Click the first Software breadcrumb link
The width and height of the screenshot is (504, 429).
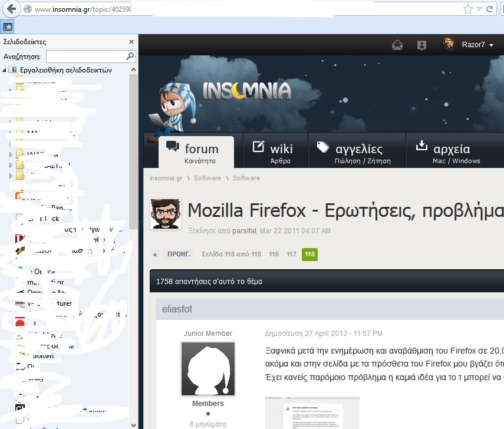tap(207, 178)
